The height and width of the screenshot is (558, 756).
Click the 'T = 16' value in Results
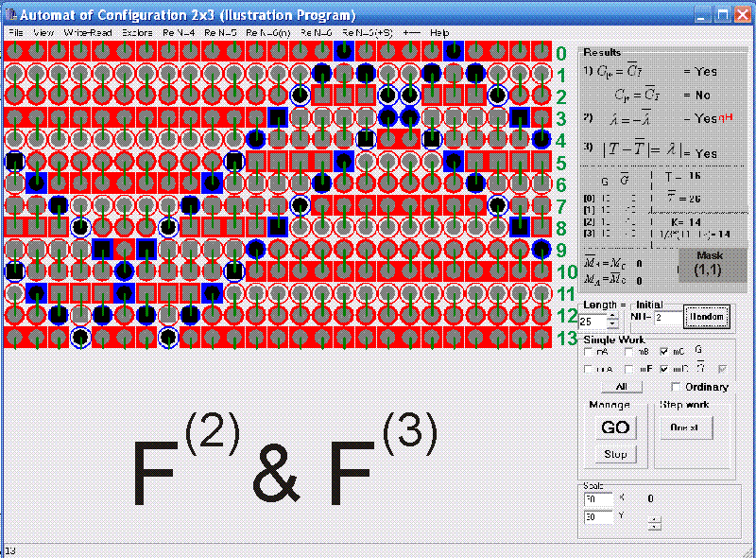tap(682, 176)
